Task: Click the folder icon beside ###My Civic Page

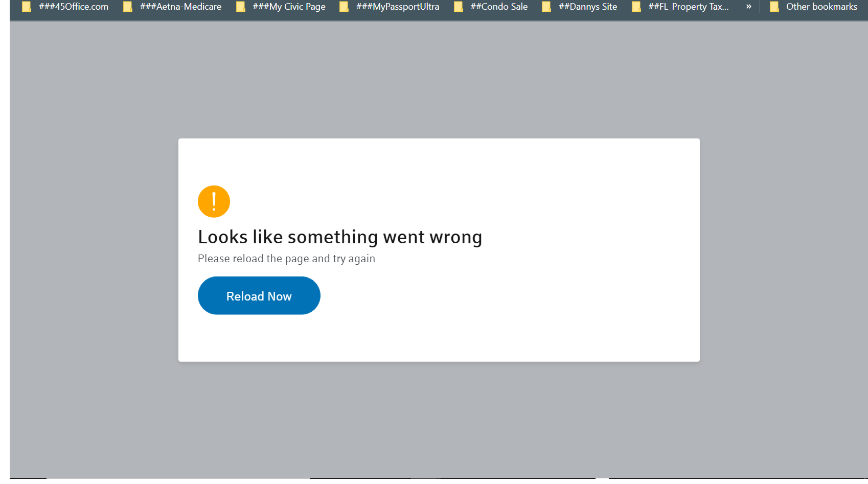Action: [x=240, y=7]
